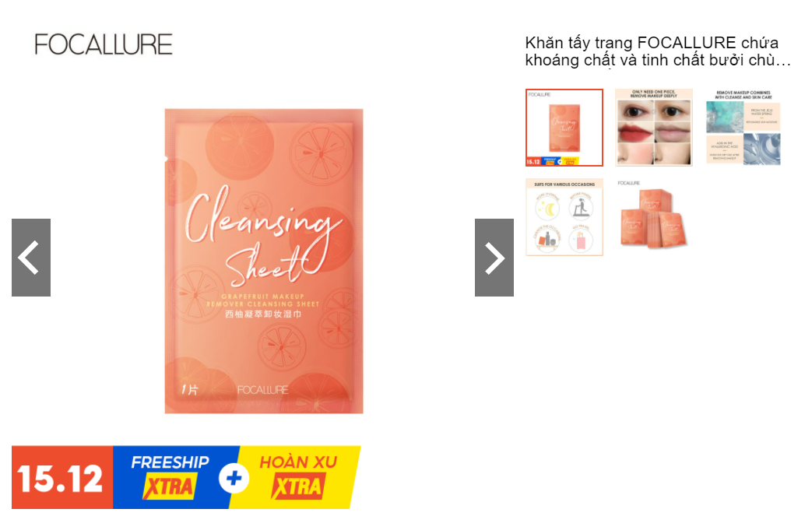This screenshot has height=516, width=812.
Task: Click the grapefruit slice illustration on packet top-right
Action: (x=321, y=153)
